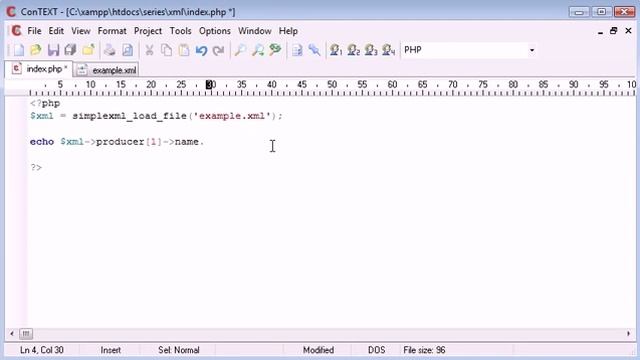Viewport: 640px width, 360px height.
Task: Click the 'Modified' status entry
Action: click(318, 350)
